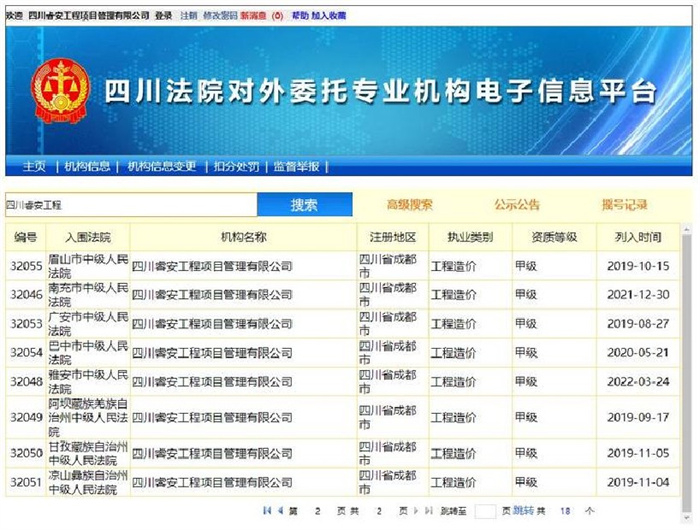Click date 2021-12-30
The image size is (700, 530).
638,295
